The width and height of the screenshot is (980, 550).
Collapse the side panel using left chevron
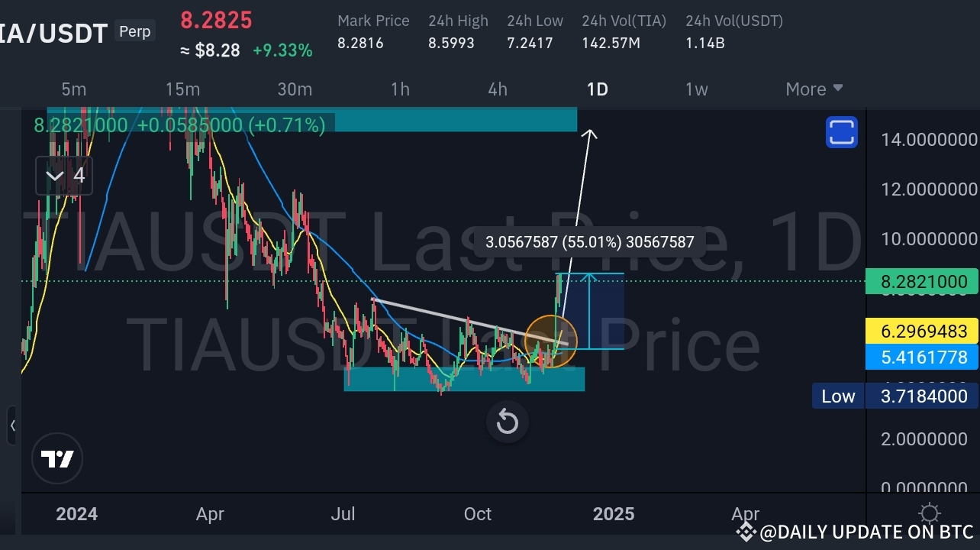tap(14, 426)
